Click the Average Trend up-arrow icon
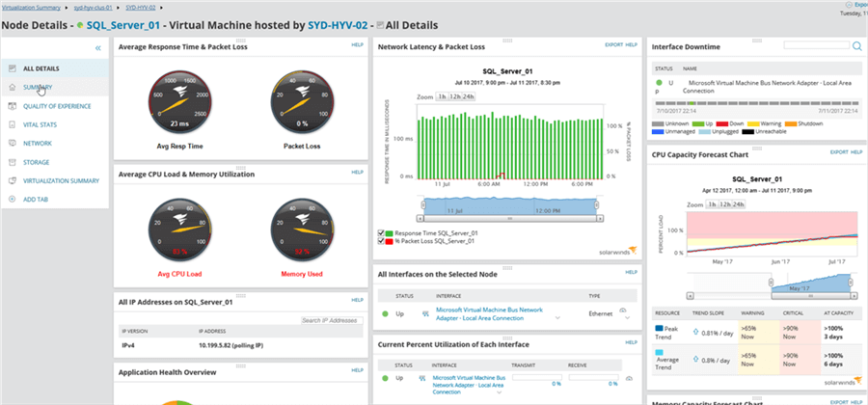Image resolution: width=868 pixels, height=405 pixels. tap(694, 361)
